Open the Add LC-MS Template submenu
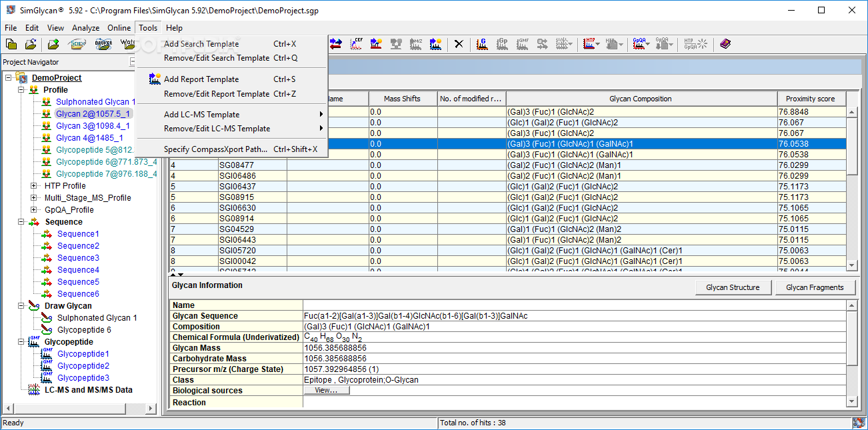Screen dimensions: 868x430 pyautogui.click(x=231, y=115)
